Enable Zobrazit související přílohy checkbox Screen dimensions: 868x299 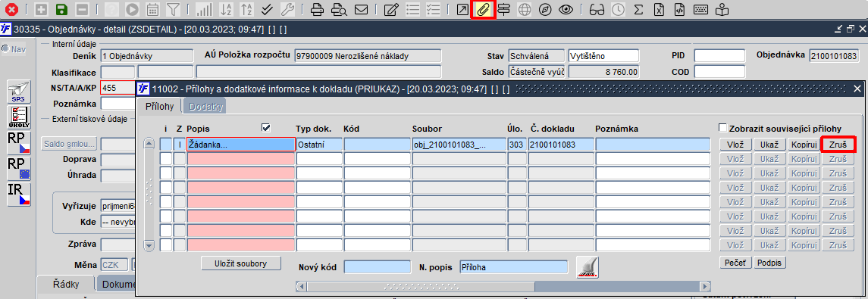tap(722, 128)
